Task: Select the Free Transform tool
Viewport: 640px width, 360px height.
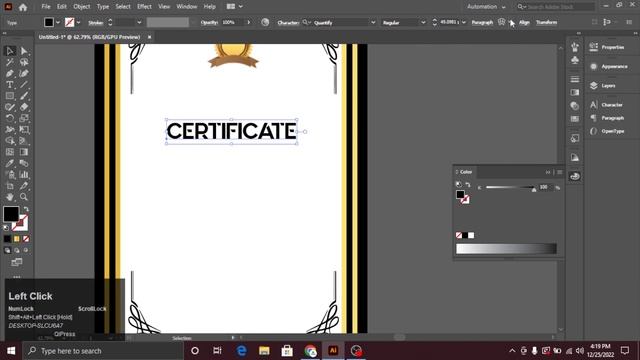Action: 24,129
